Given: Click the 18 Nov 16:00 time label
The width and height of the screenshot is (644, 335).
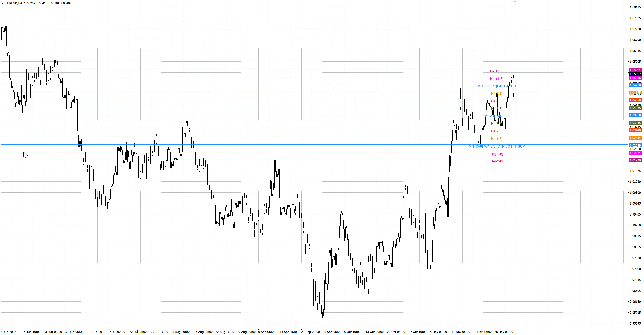Looking at the screenshot, I should (482, 332).
